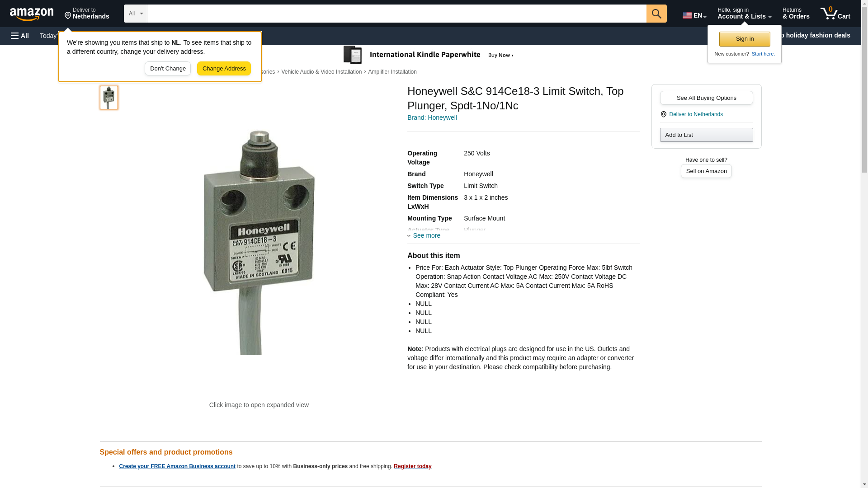The image size is (868, 488).
Task: Click the yellow Sign in button
Action: click(x=745, y=39)
